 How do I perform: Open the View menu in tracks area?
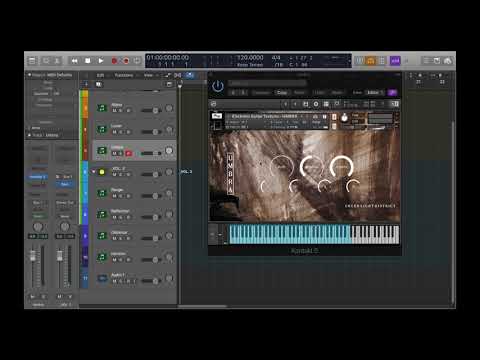click(x=148, y=75)
